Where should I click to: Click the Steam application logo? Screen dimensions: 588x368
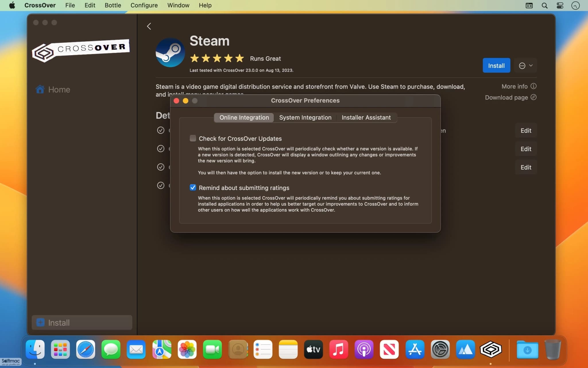(170, 53)
